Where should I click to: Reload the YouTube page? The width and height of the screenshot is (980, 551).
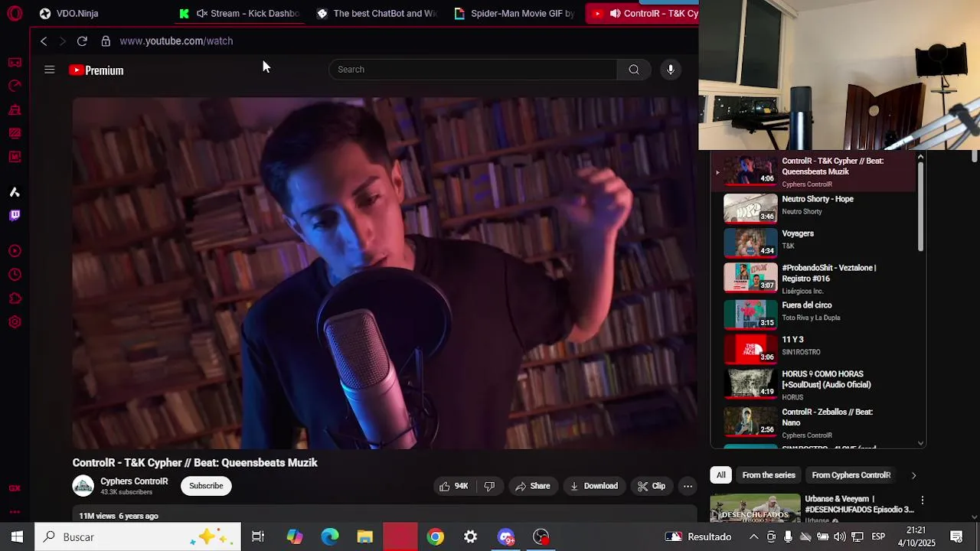point(82,41)
